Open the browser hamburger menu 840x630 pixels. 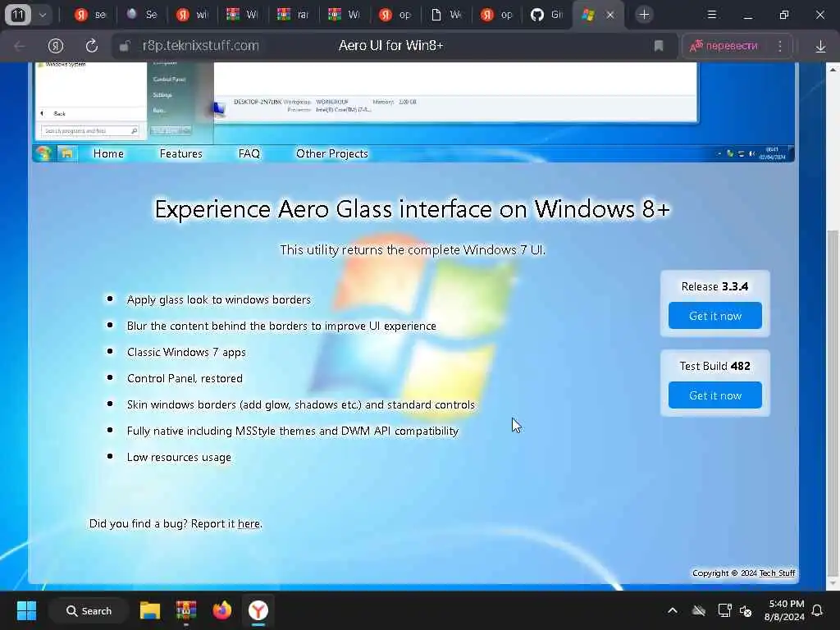(711, 15)
